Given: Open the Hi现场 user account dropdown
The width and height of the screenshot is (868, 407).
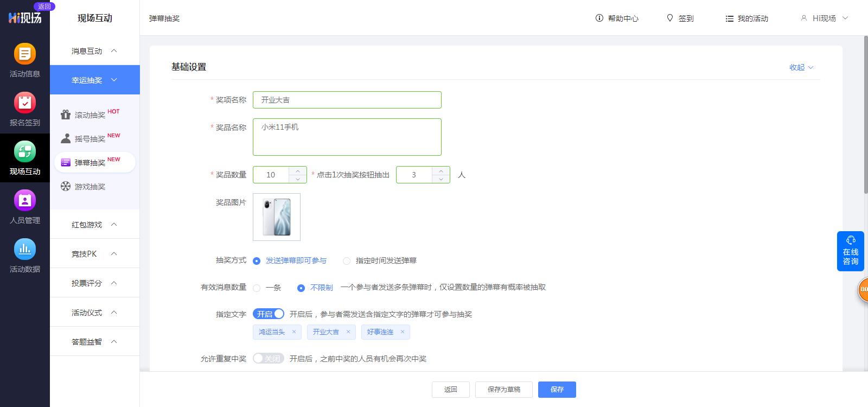Looking at the screenshot, I should click(x=825, y=18).
